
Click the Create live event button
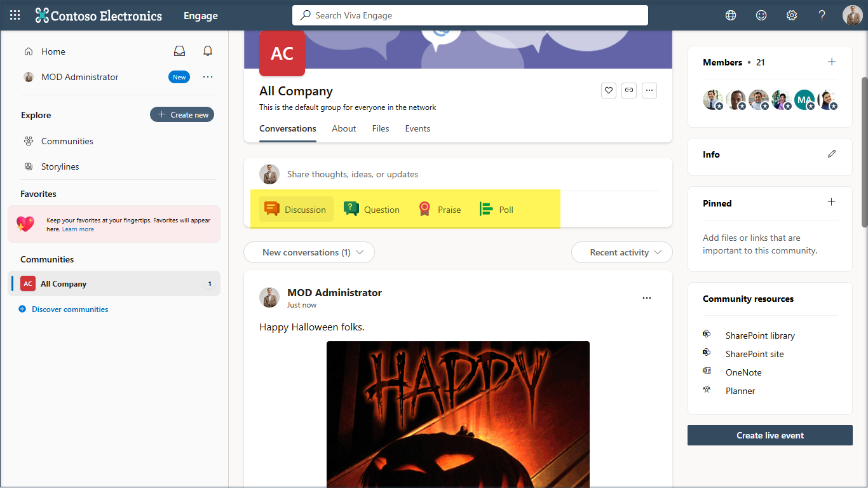tap(770, 435)
